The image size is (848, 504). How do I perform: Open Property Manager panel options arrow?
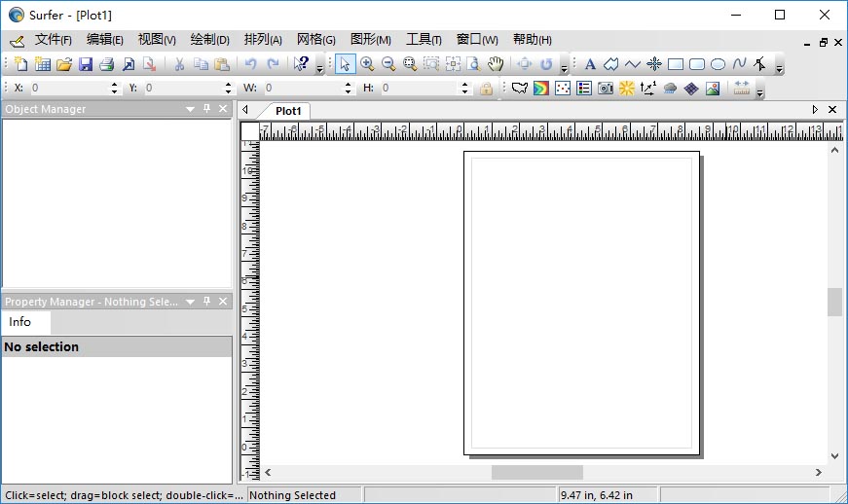(191, 302)
